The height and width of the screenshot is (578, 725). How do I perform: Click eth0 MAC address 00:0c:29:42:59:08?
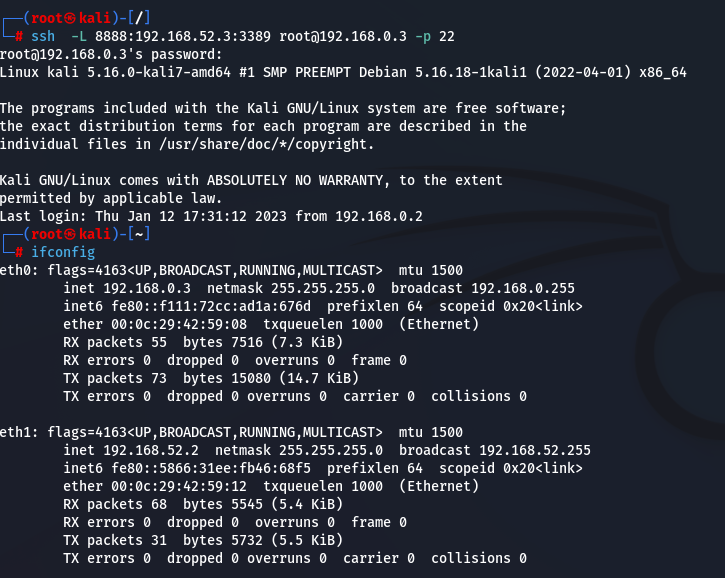tap(178, 324)
